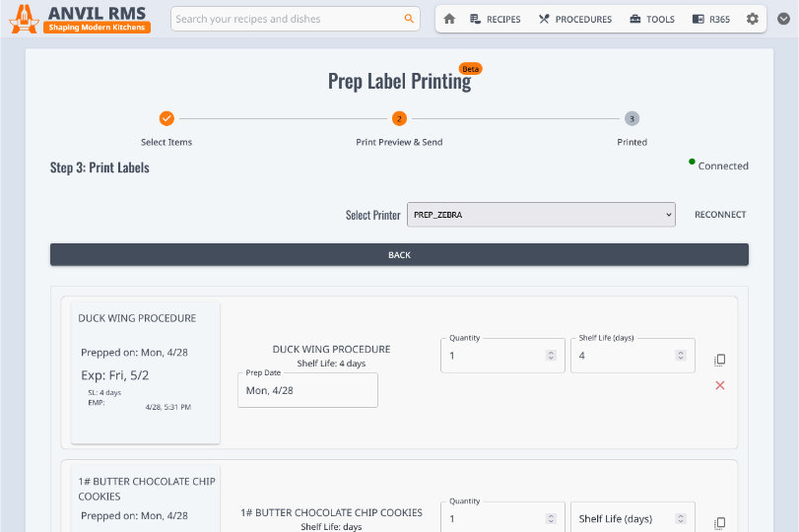Open the Select Printer dropdown
The height and width of the screenshot is (532, 799).
click(x=541, y=215)
